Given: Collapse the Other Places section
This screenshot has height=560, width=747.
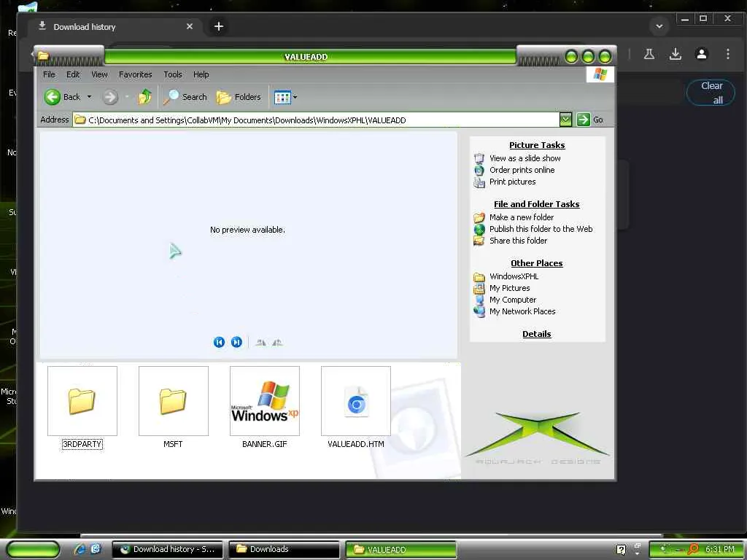Looking at the screenshot, I should tap(536, 263).
